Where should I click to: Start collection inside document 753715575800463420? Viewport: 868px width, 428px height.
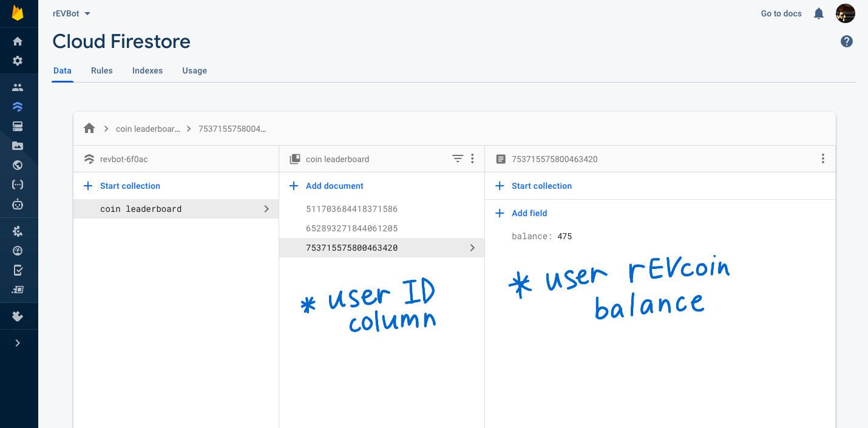tap(534, 186)
